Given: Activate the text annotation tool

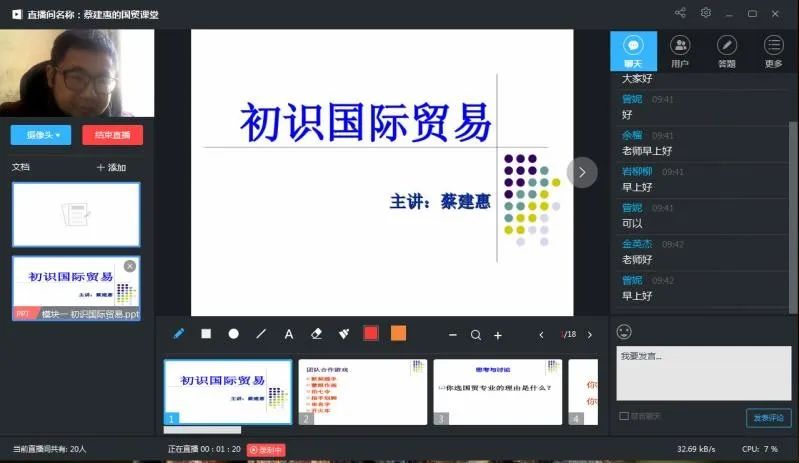Looking at the screenshot, I should 289,334.
